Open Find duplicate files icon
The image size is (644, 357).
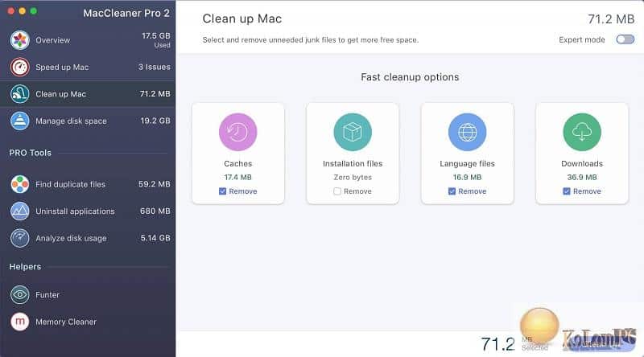pyautogui.click(x=19, y=184)
